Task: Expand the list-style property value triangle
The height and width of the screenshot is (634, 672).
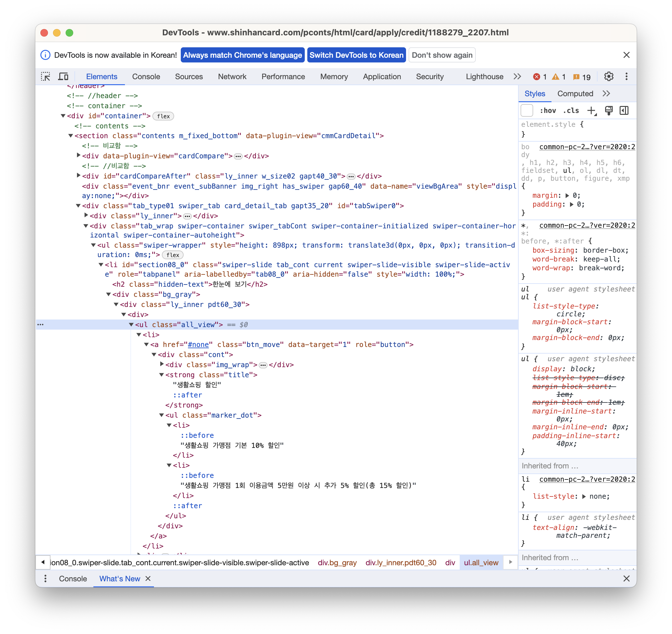Action: (x=584, y=496)
